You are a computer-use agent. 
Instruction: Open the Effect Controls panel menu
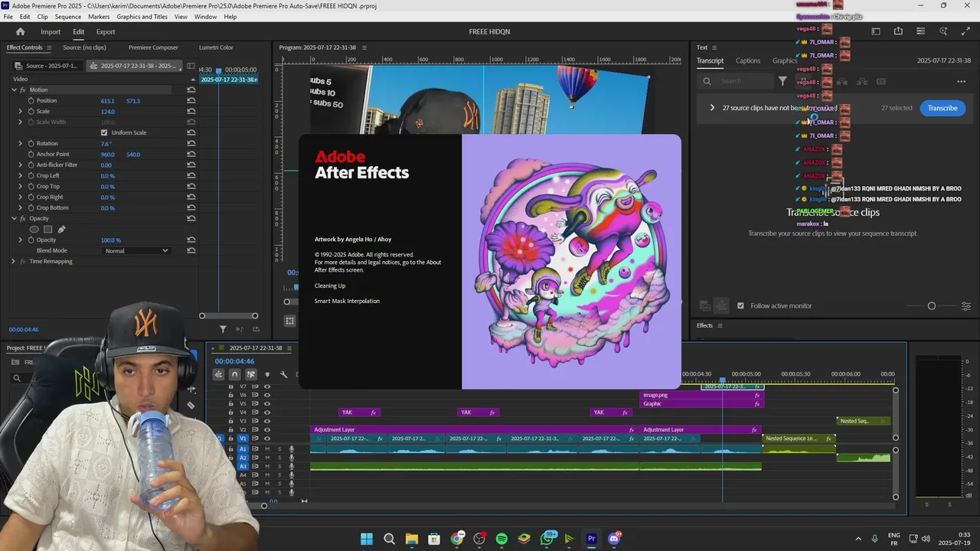click(x=50, y=47)
